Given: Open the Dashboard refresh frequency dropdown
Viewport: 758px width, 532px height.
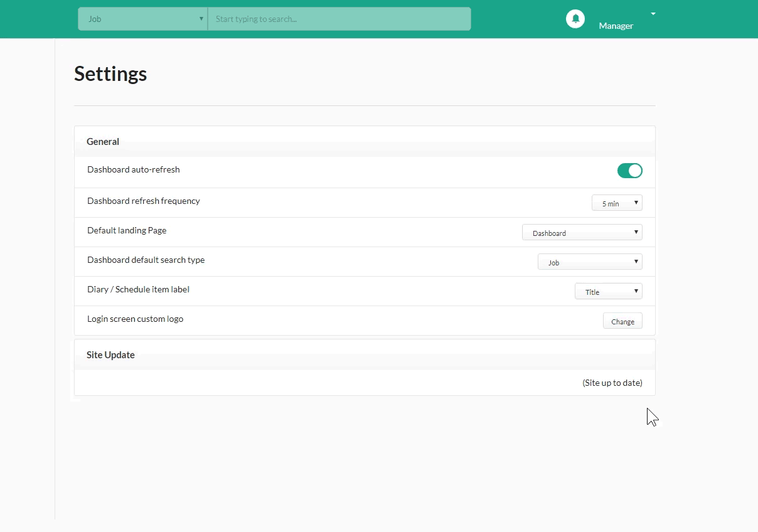Looking at the screenshot, I should click(x=616, y=202).
